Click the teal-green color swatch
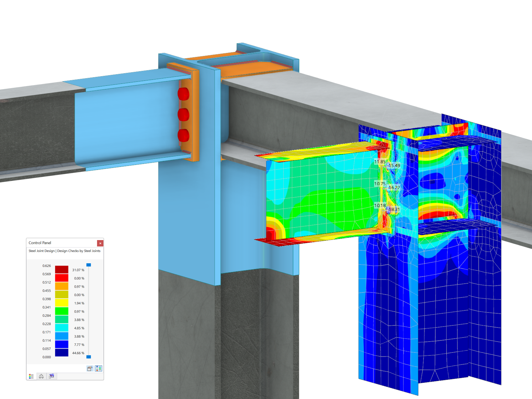The image size is (532, 399). coord(62,320)
